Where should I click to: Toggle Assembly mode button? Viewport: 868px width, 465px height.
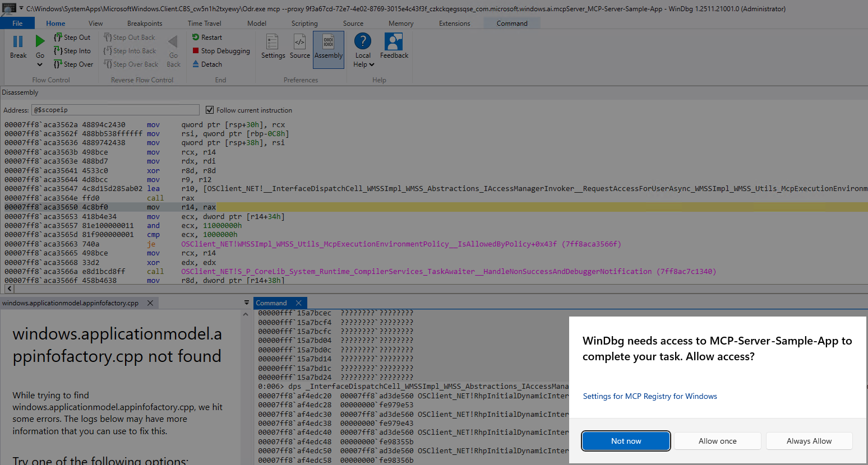pos(328,46)
